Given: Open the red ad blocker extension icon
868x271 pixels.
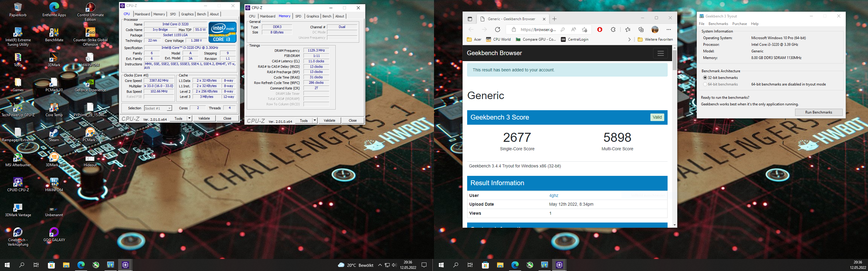Looking at the screenshot, I should pos(599,30).
